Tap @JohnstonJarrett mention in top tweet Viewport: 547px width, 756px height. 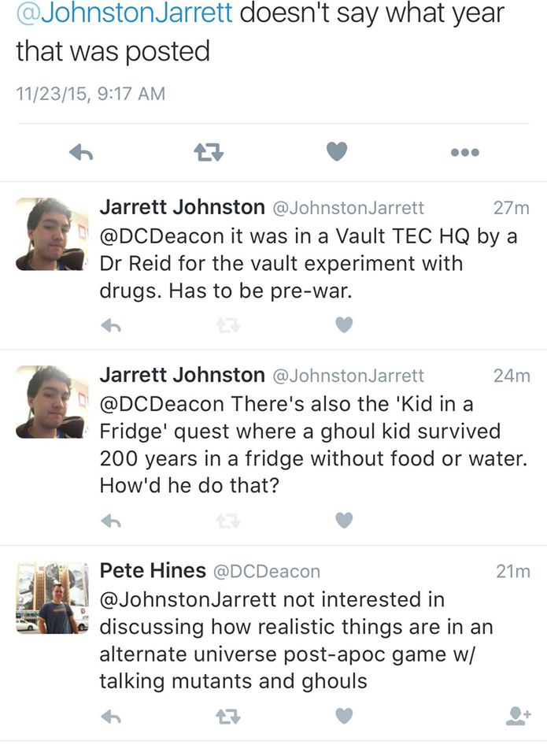click(124, 13)
